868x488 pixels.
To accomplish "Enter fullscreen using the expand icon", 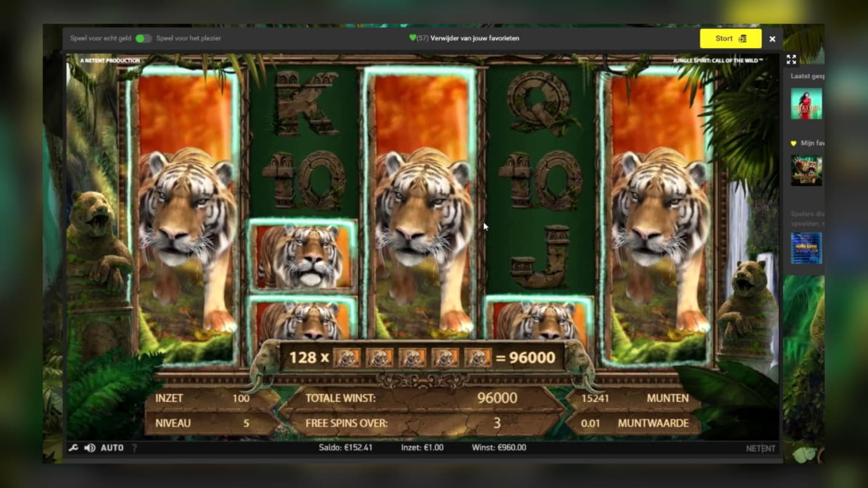I will pos(791,60).
